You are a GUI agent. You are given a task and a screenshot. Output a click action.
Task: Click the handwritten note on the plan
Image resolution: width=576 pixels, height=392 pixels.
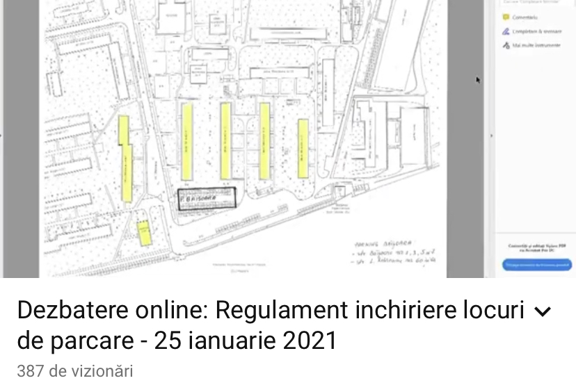click(x=393, y=254)
